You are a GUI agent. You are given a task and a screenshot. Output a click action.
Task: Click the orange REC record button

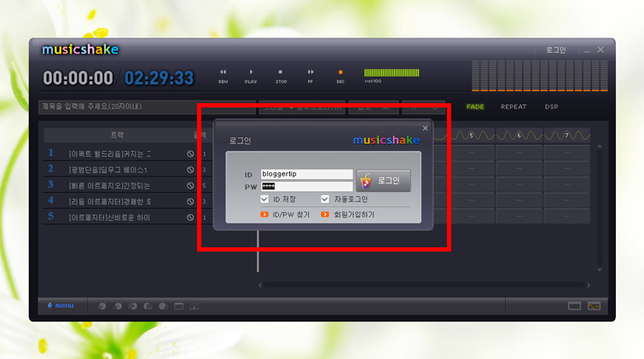[x=340, y=76]
